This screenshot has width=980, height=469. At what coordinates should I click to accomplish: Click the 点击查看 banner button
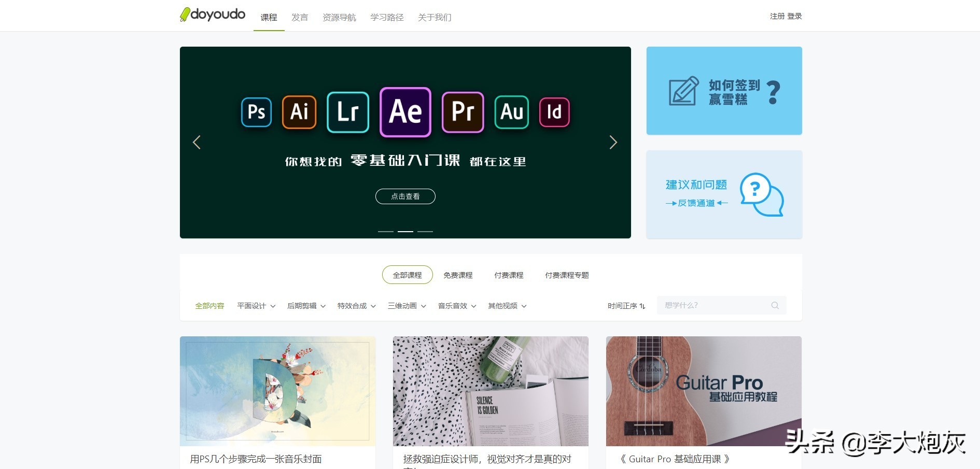click(405, 196)
